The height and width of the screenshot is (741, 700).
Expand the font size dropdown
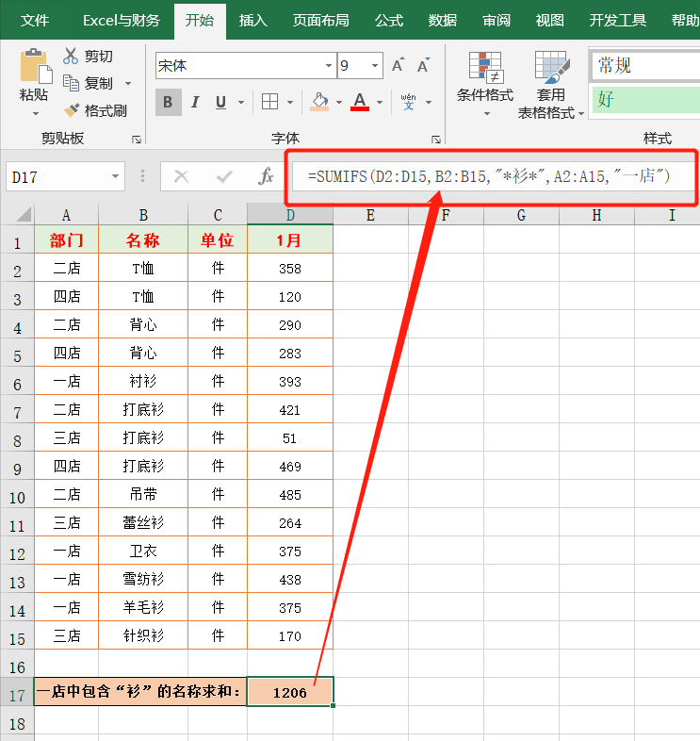[x=376, y=66]
